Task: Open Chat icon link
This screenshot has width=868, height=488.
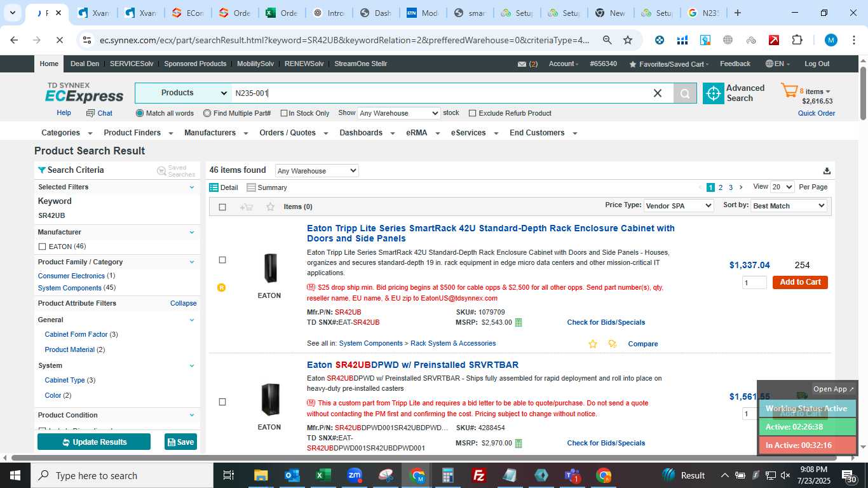Action: click(99, 113)
